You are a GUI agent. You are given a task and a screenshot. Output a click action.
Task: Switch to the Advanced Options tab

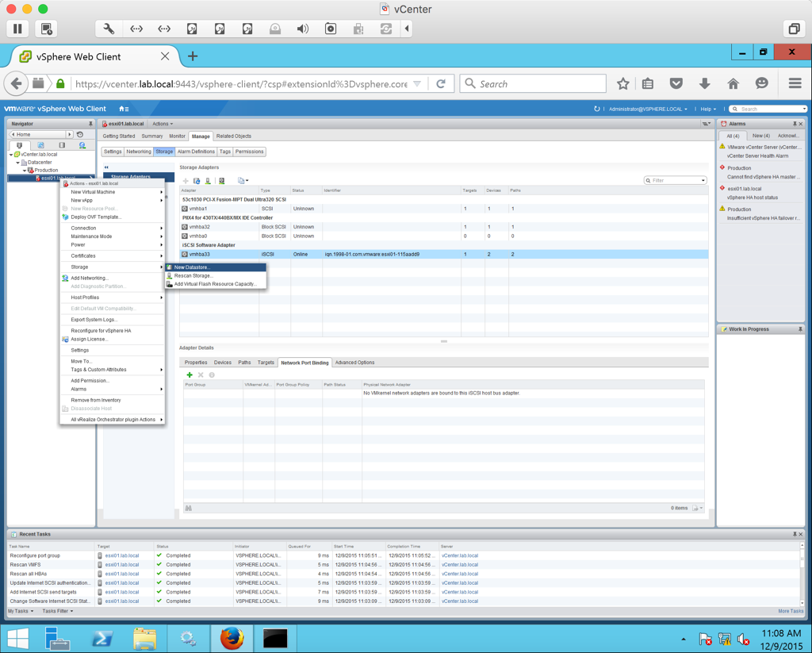coord(354,363)
